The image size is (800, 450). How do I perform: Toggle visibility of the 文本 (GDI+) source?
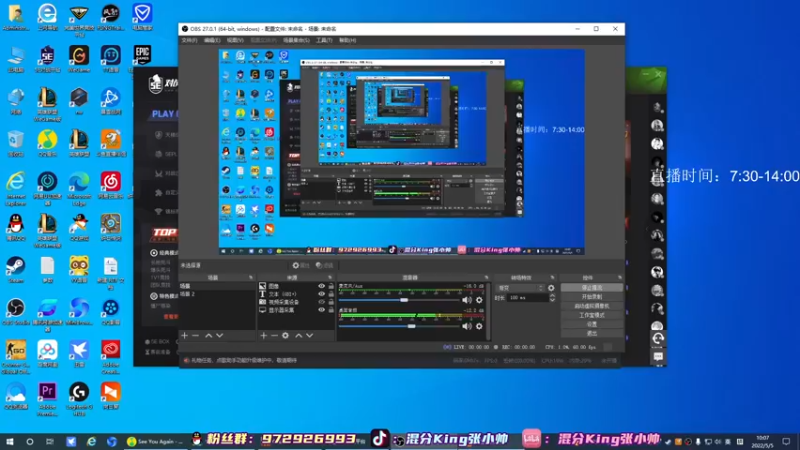pos(321,294)
